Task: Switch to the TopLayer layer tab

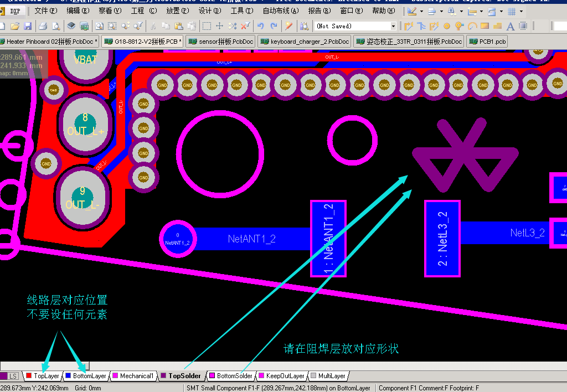Action: pyautogui.click(x=46, y=376)
